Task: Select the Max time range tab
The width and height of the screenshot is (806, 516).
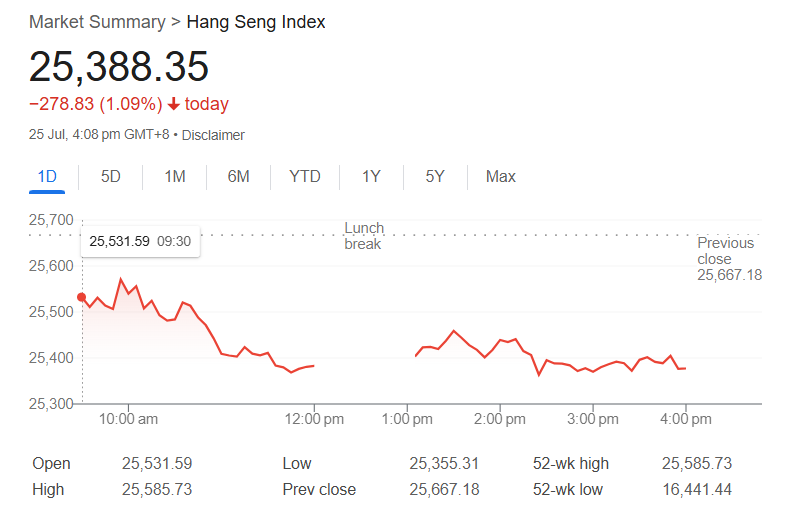Action: (500, 176)
